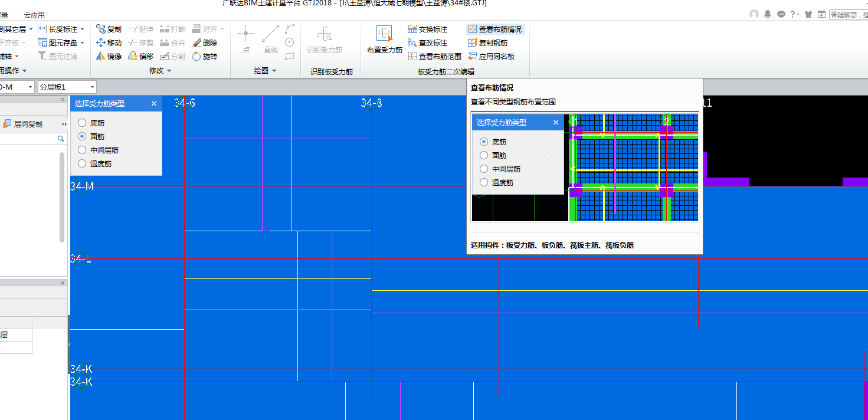This screenshot has height=420, width=868.
Task: Click the 交换标注 tool
Action: (x=428, y=29)
